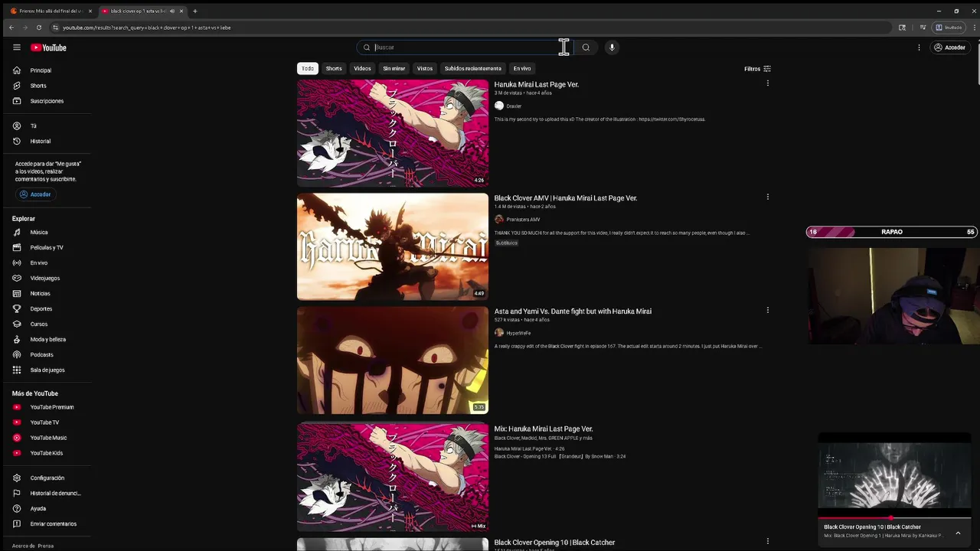
Task: Open Configuración in the sidebar
Action: 46,478
